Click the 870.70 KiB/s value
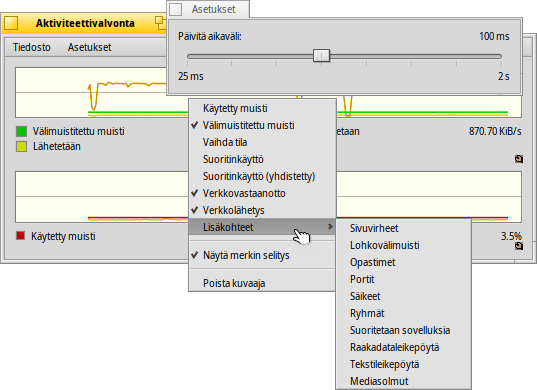The image size is (537, 390). pos(495,131)
